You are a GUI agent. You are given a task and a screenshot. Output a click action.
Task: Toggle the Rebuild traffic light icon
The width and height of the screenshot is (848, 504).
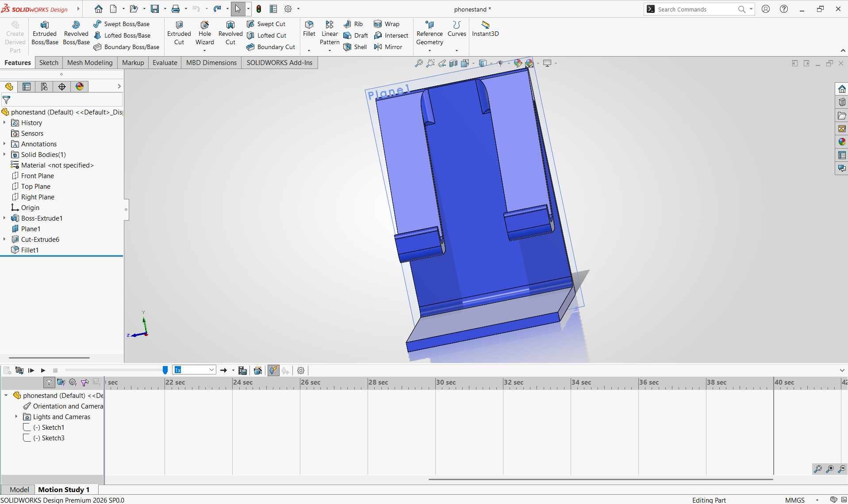point(259,9)
